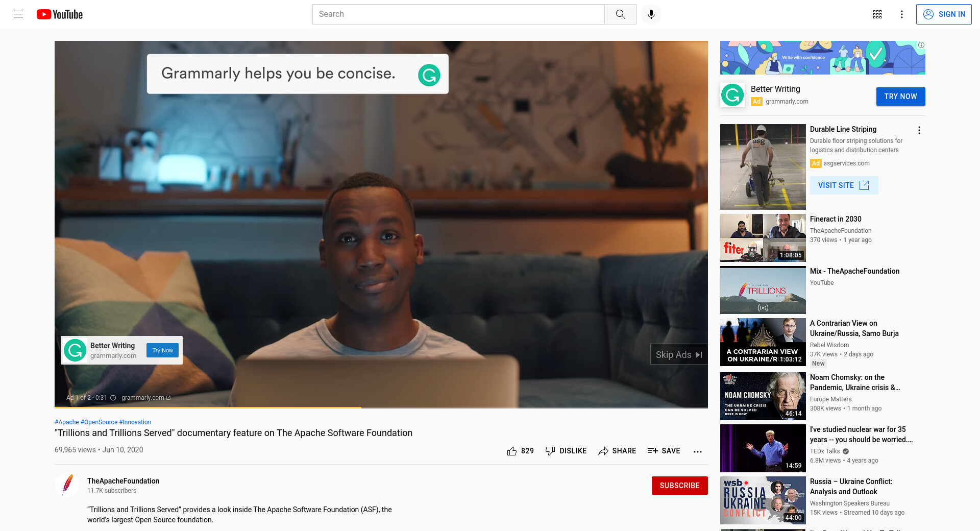Click the Europe Matters channel name
980x531 pixels.
(x=830, y=399)
